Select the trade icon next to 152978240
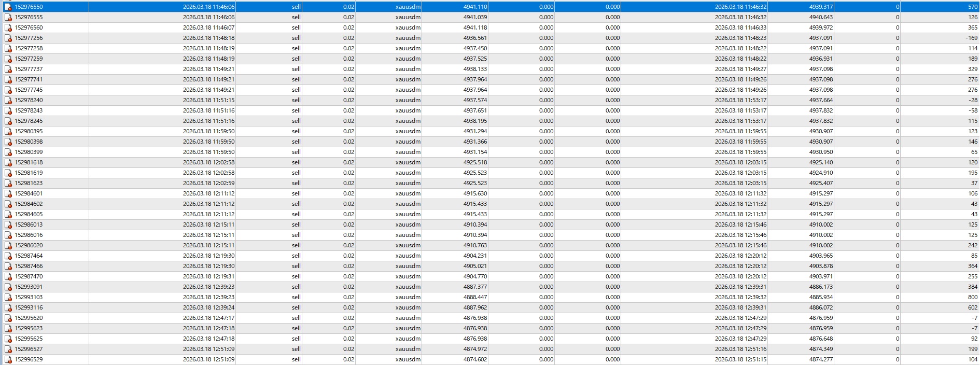 pos(8,100)
